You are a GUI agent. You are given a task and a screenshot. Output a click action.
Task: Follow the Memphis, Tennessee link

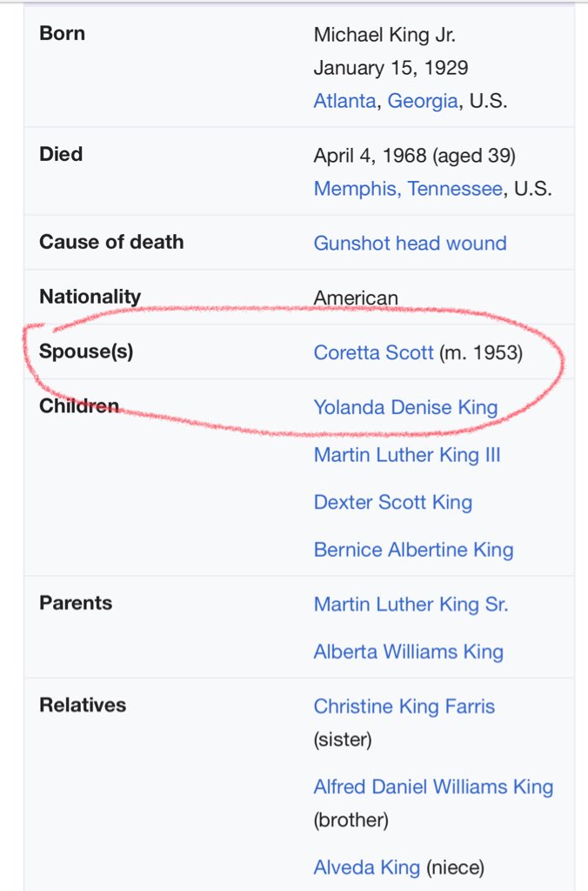pyautogui.click(x=409, y=189)
